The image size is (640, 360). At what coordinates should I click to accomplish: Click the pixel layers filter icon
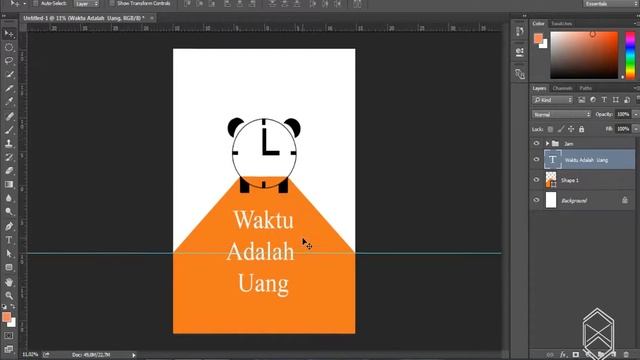582,100
